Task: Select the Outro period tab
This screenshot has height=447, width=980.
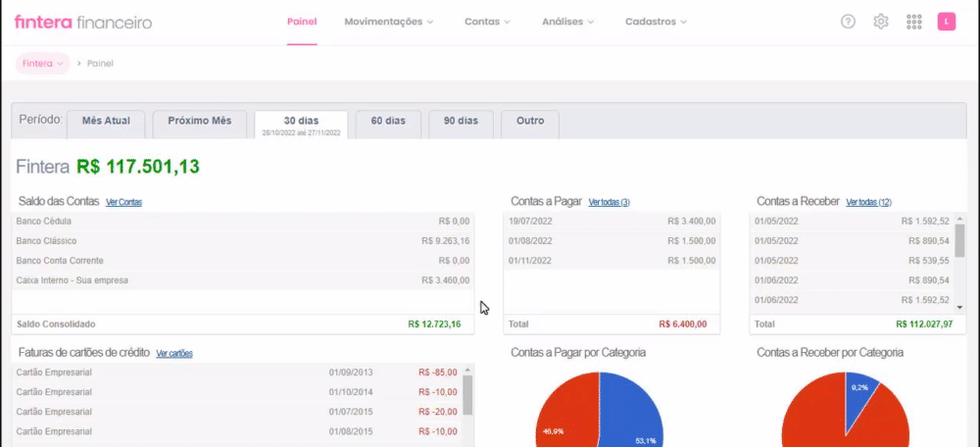Action: pyautogui.click(x=530, y=124)
